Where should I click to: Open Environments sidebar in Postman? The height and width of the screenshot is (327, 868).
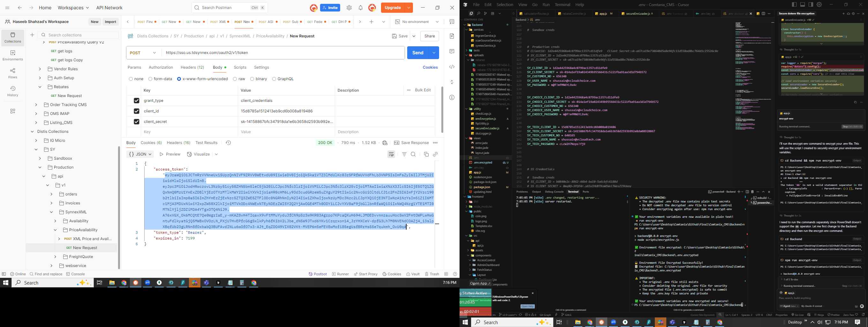pyautogui.click(x=13, y=55)
